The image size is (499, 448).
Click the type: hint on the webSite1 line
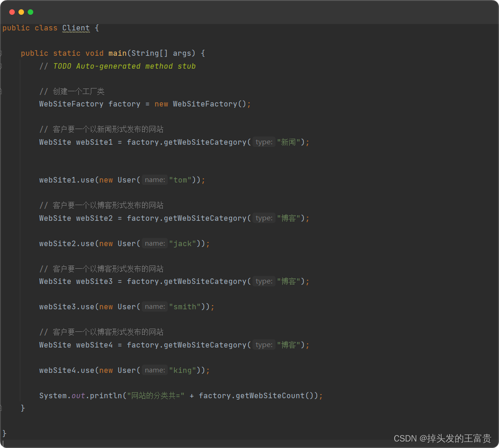(264, 142)
